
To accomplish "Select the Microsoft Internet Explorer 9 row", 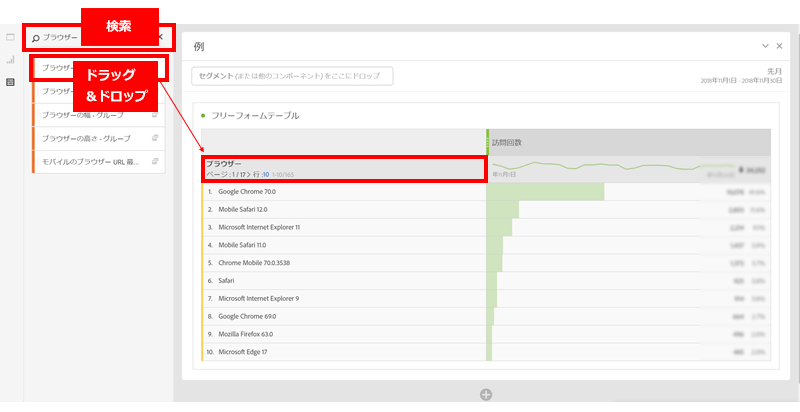I will click(344, 298).
